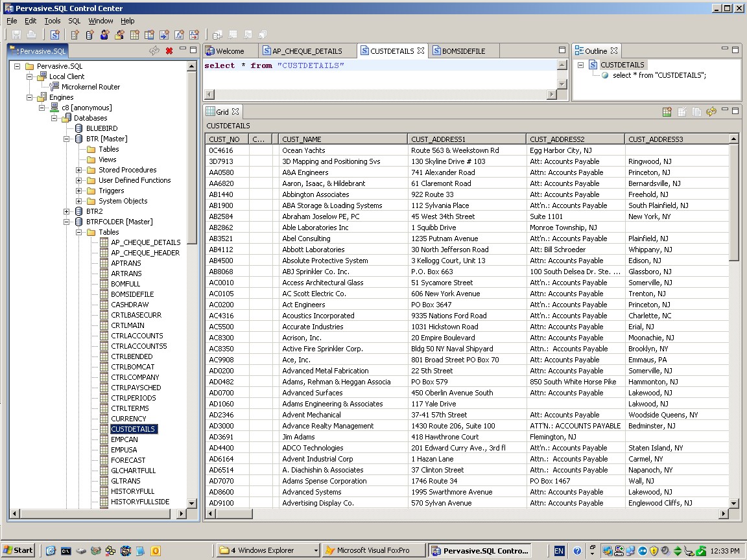This screenshot has width=747, height=560.
Task: Click the edit grid icon in Grid toolbar
Action: (x=682, y=111)
